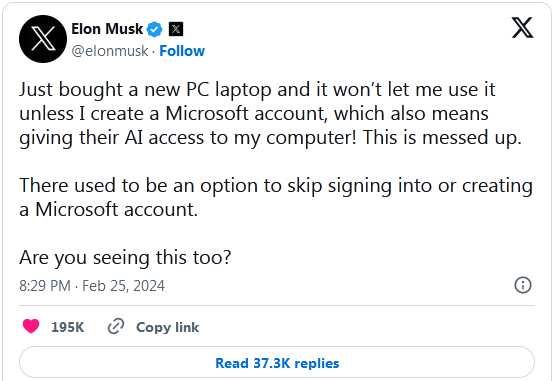Click the blue verified checkmark badge
554x381 pixels.
click(154, 29)
